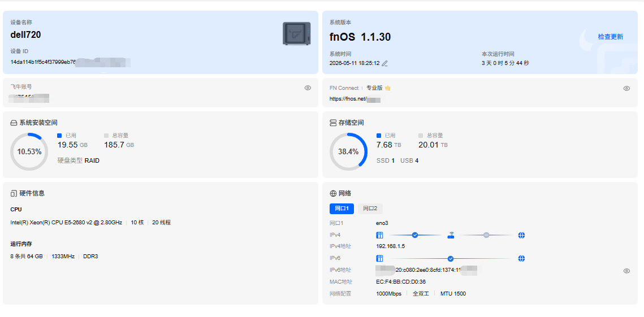644x317 pixels.
Task: Select the 网口1 tab
Action: 342,209
